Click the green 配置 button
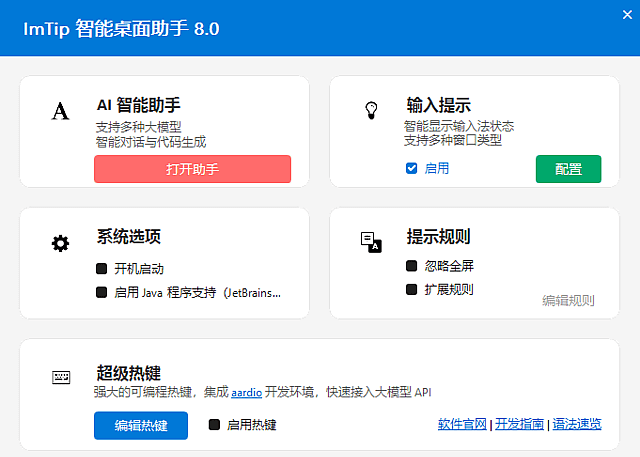This screenshot has height=457, width=640. pyautogui.click(x=568, y=169)
